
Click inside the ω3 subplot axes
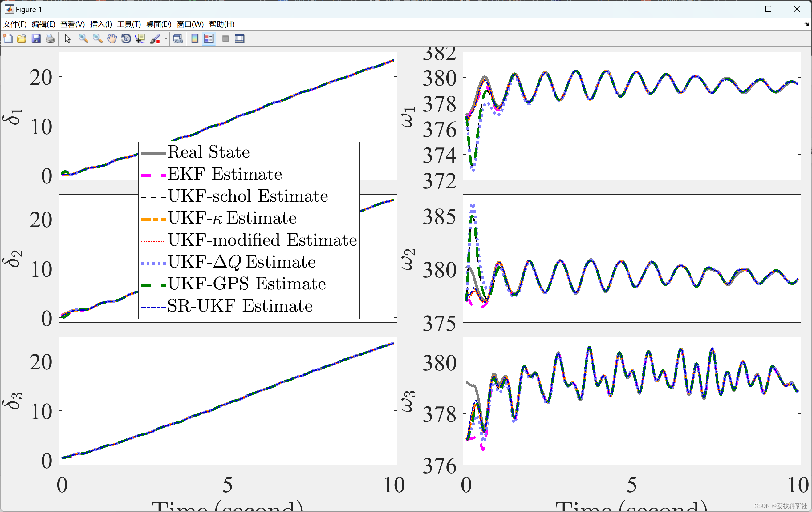632,401
